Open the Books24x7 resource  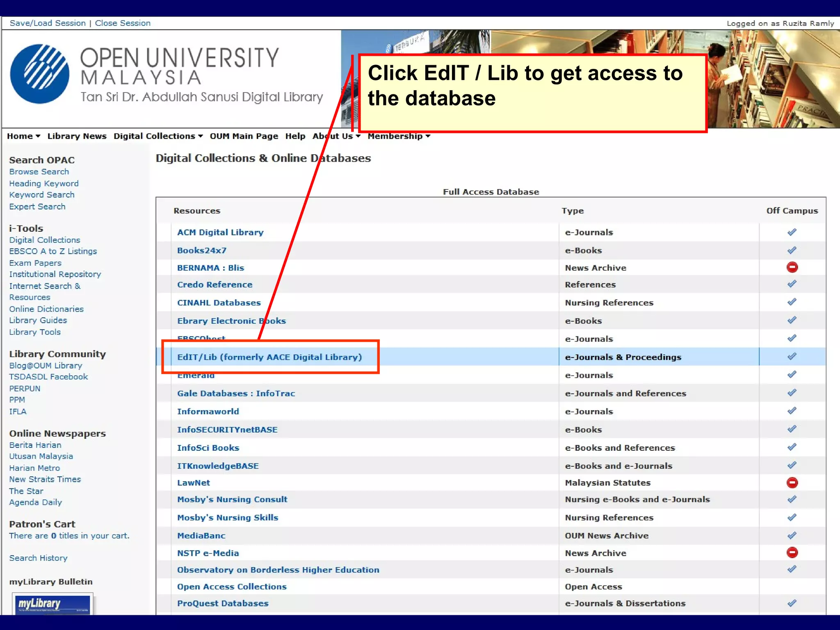tap(202, 250)
